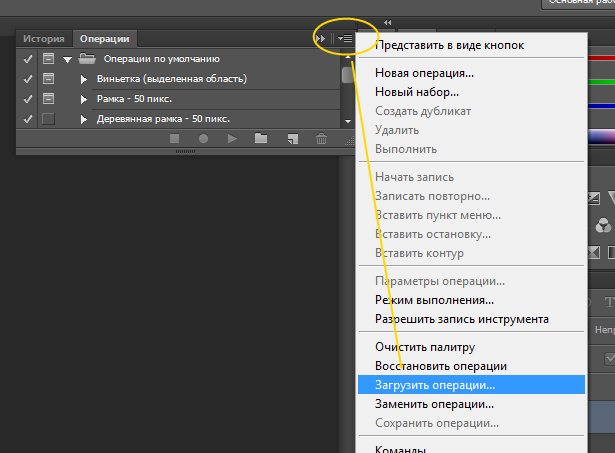Click the play selection triangle icon
This screenshot has width=615, height=453.
(232, 138)
